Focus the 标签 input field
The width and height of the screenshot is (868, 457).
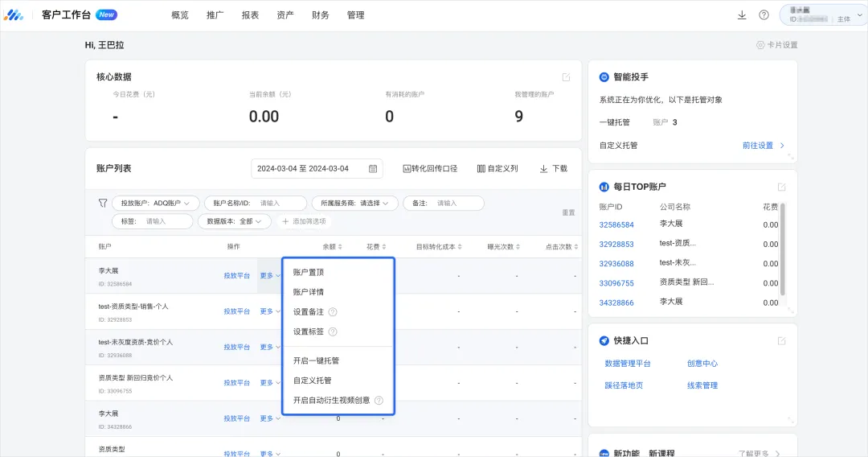tap(152, 221)
